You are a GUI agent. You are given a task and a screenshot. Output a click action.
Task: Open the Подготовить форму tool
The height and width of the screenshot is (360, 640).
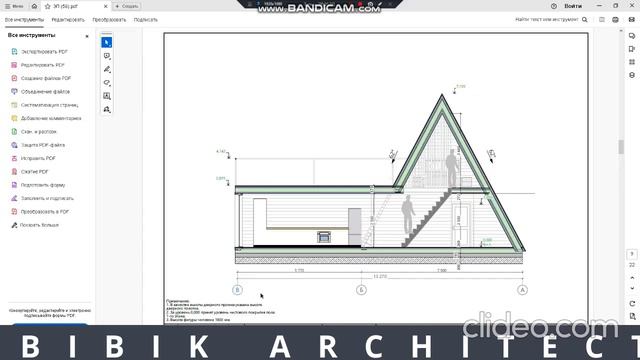click(42, 185)
